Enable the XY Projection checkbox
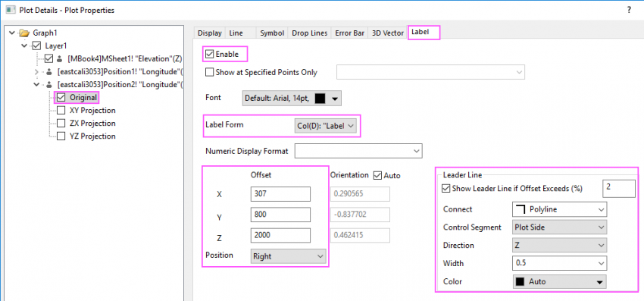The width and height of the screenshot is (644, 301). 61,111
